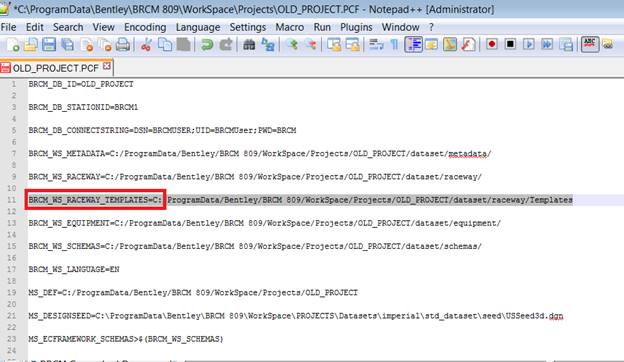Click the Cut scissors icon
The height and width of the screenshot is (362, 624).
(146, 45)
